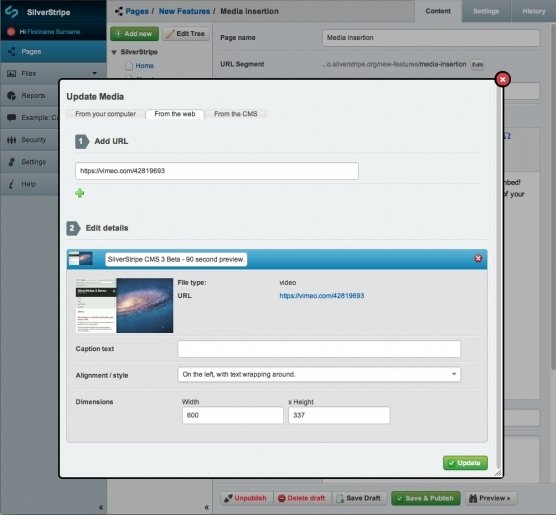Click the site tree breadcrumb icon
The image size is (556, 515).
pyautogui.click(x=119, y=11)
